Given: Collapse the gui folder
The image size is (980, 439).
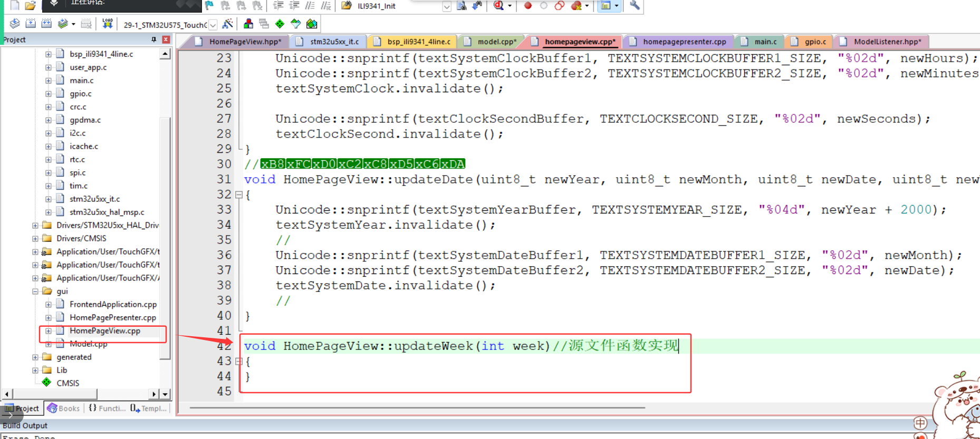Looking at the screenshot, I should (x=35, y=291).
